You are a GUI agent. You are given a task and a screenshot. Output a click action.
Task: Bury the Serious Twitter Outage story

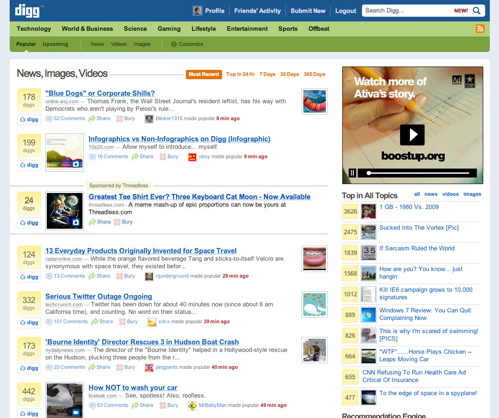click(128, 322)
